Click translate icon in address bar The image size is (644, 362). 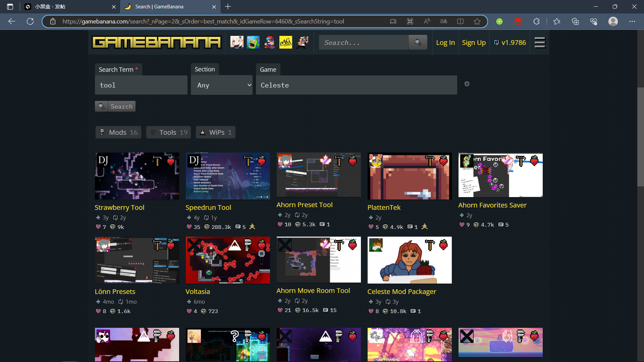click(x=443, y=21)
